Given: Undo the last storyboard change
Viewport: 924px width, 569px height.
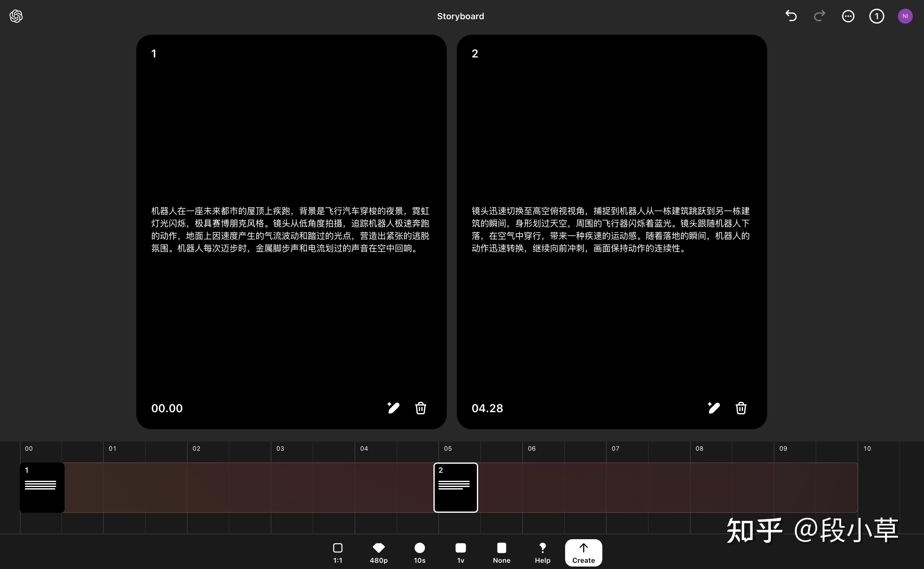Looking at the screenshot, I should 790,16.
